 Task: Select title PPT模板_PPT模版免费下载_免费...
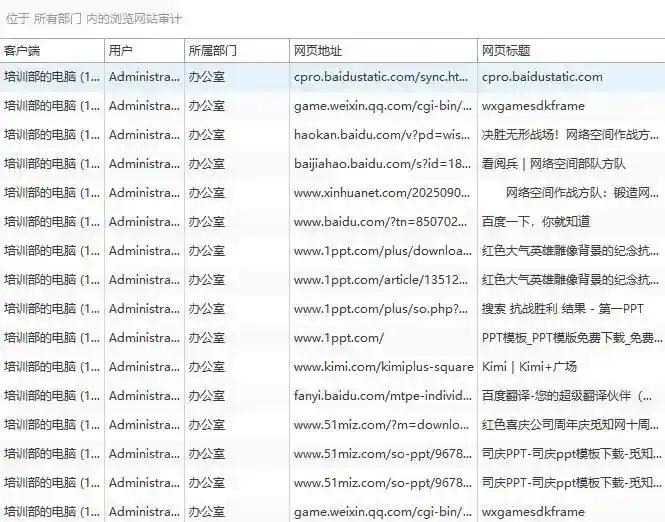click(572, 338)
